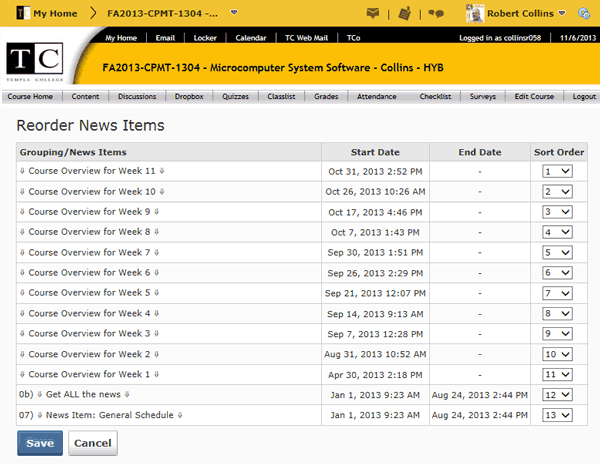
Task: Click My Home in black navigation bar
Action: click(121, 38)
